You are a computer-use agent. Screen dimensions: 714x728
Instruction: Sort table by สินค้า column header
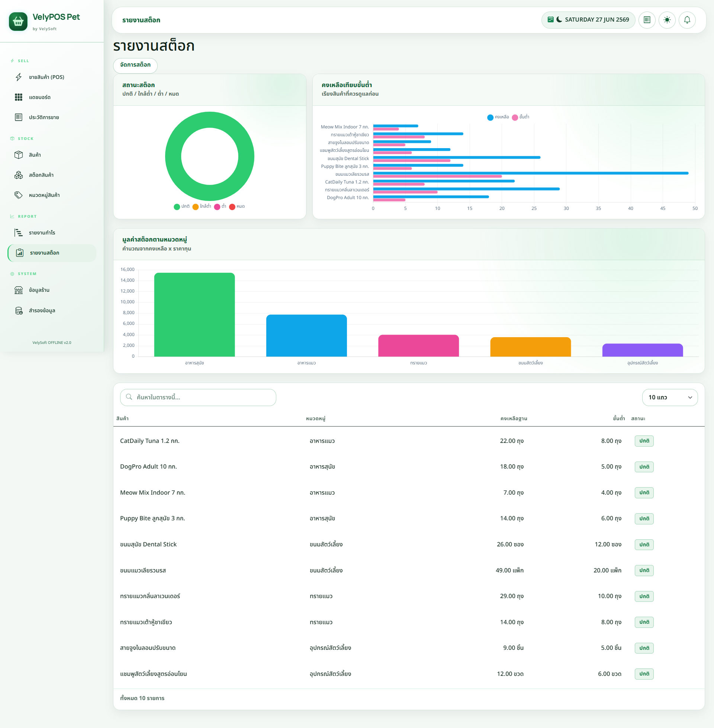coord(123,418)
